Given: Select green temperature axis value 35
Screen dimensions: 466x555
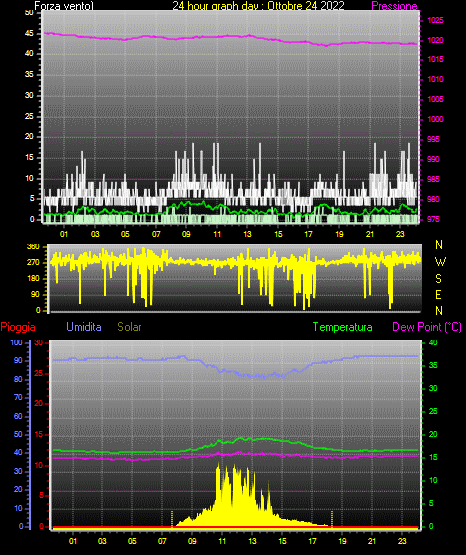Looking at the screenshot, I should pyautogui.click(x=433, y=365).
